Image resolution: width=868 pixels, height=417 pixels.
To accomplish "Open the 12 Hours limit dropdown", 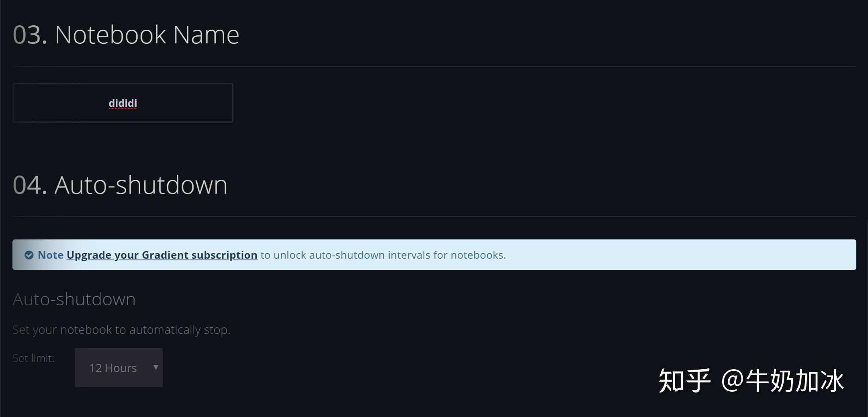I will [118, 368].
